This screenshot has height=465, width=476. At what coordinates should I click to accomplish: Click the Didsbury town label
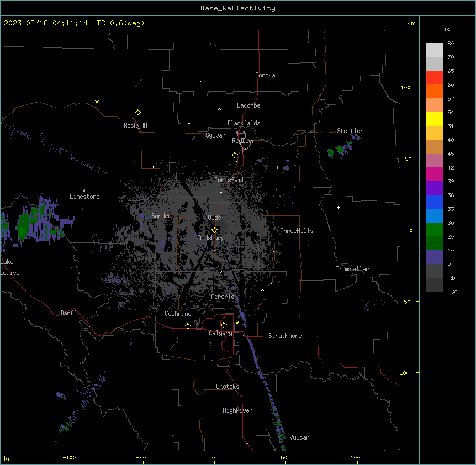coord(211,238)
